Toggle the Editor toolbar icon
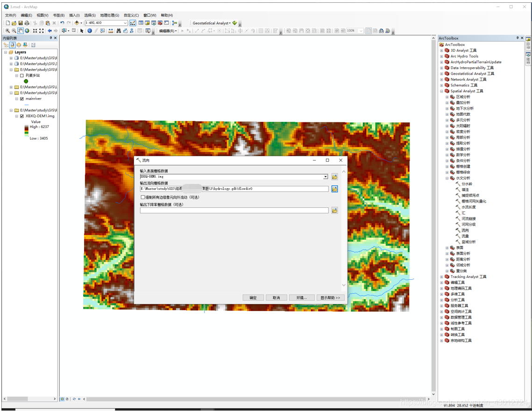Image resolution: width=532 pixels, height=411 pixels. [x=133, y=23]
